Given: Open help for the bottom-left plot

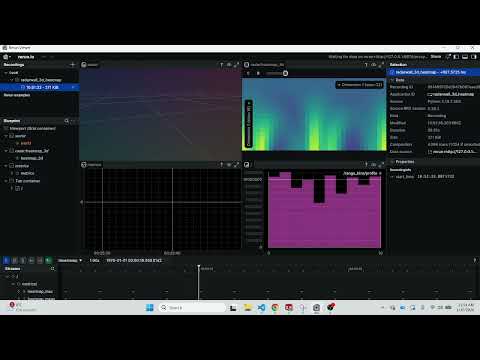Looking at the screenshot, I should (x=222, y=165).
